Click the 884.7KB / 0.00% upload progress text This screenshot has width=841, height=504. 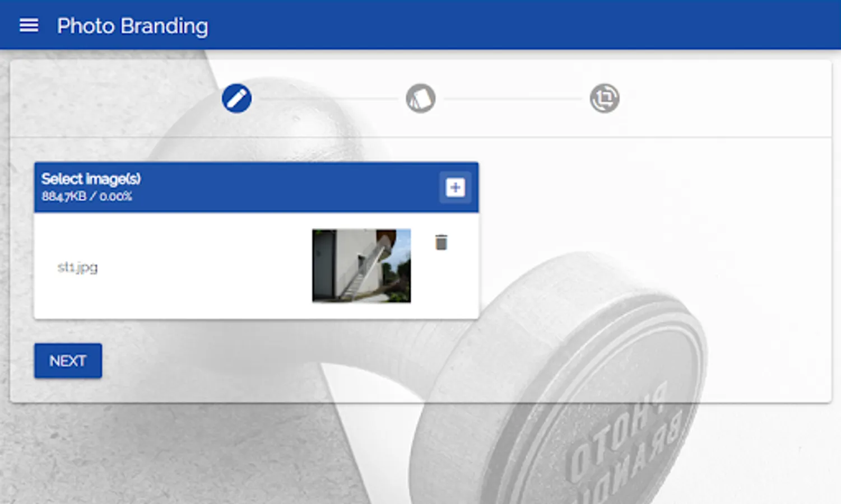pos(86,196)
